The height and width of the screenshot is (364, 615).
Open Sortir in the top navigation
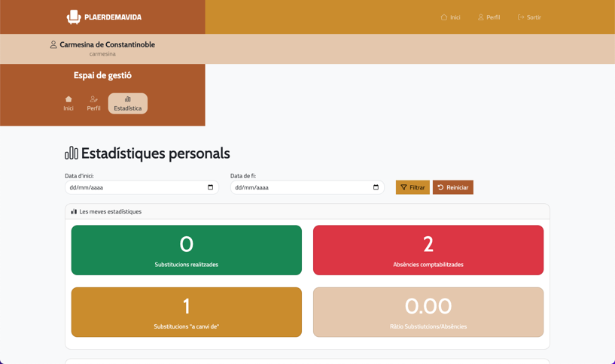529,17
